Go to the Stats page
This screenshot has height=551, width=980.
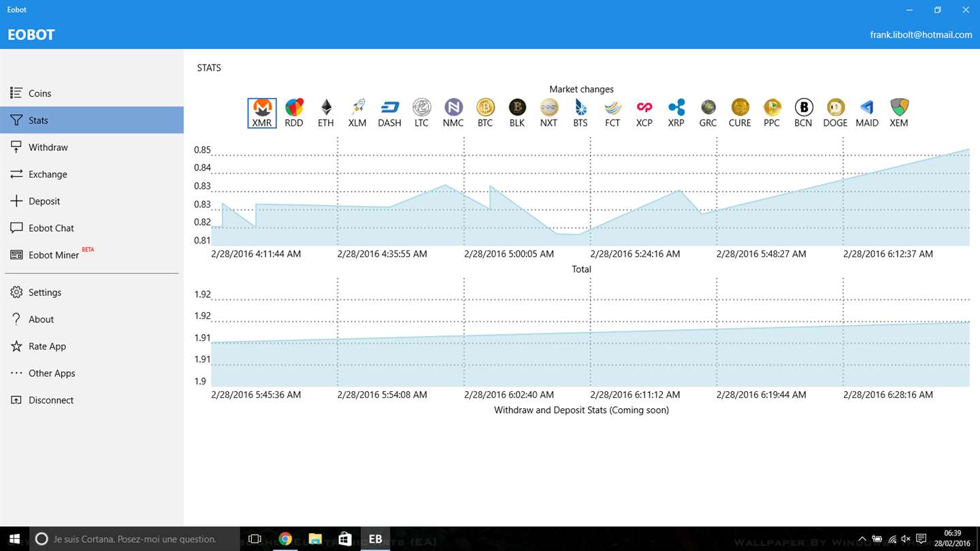point(92,120)
